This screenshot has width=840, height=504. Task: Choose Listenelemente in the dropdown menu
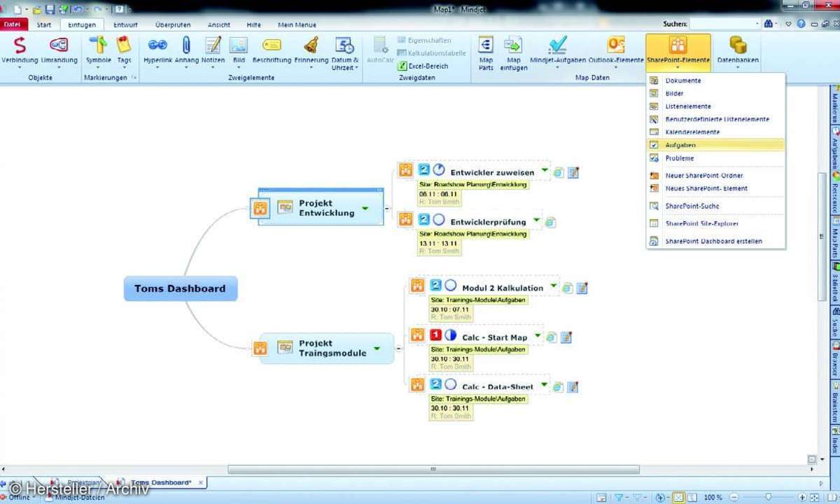point(715,106)
